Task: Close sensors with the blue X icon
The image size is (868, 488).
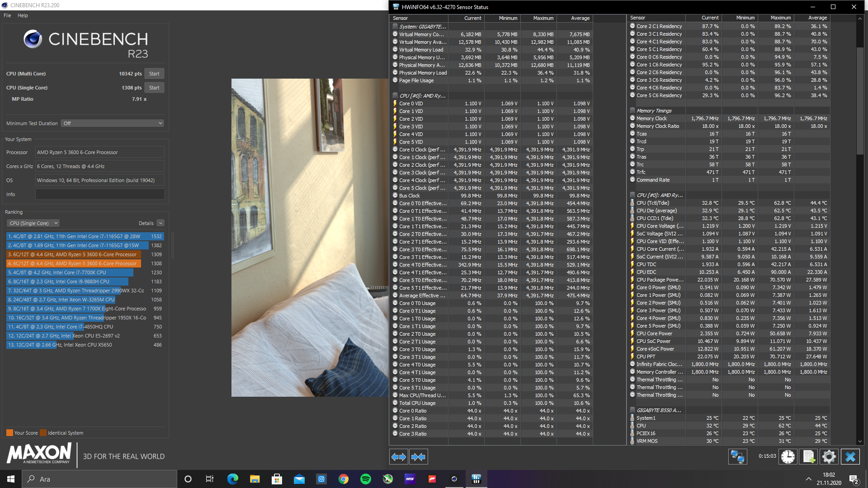Action: pyautogui.click(x=850, y=457)
